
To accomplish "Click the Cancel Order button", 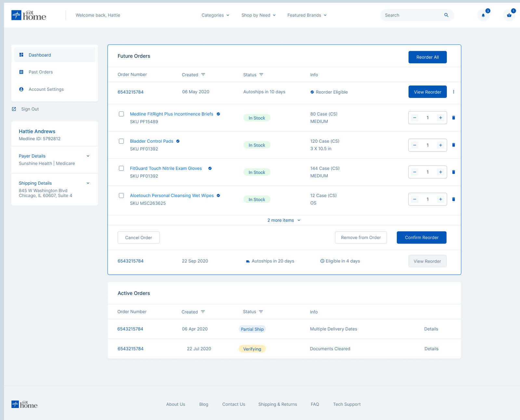I will (x=138, y=237).
